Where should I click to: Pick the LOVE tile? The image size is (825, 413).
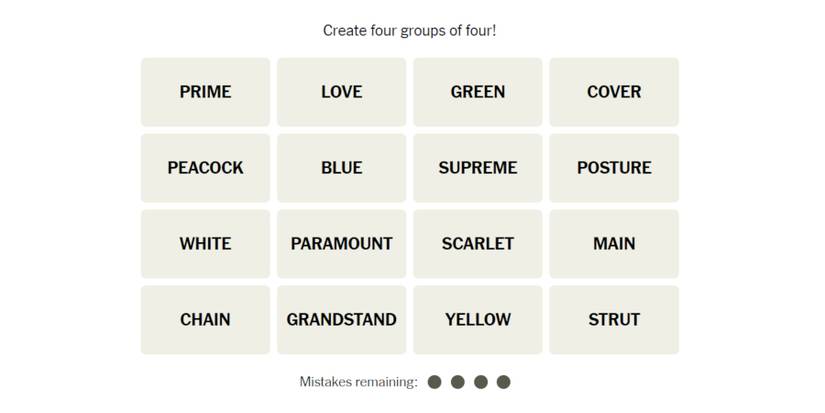pos(341,92)
